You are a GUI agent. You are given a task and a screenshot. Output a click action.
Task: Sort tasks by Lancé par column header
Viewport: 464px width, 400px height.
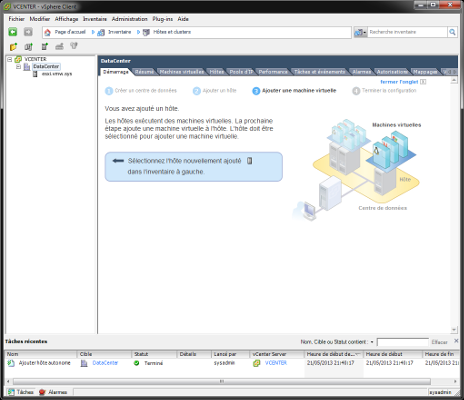click(230, 354)
